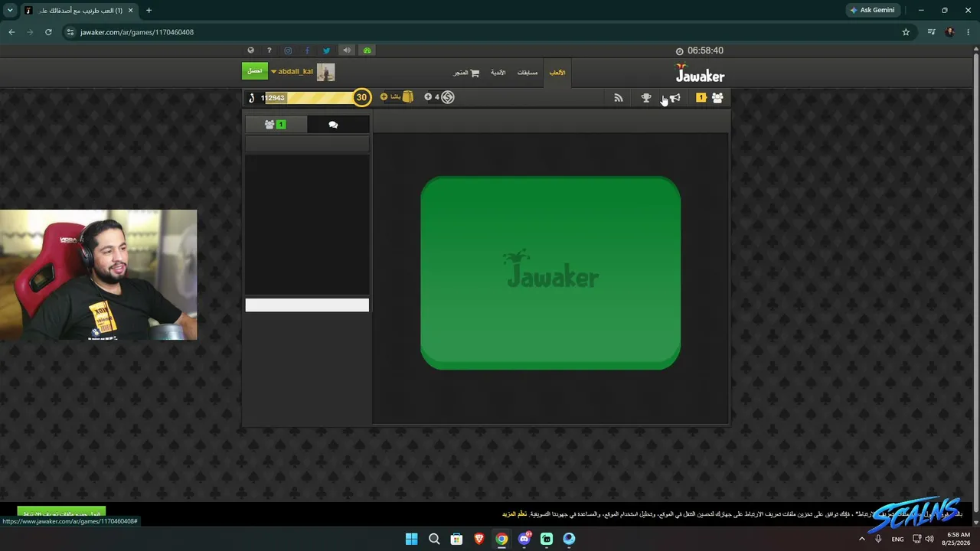This screenshot has height=551, width=980.
Task: Click the green احصل button
Action: (255, 71)
